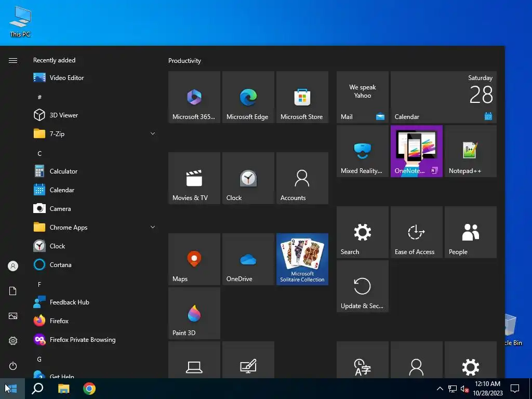Open Documents from the Start sidebar
Screen dimensions: 532x399
[13, 291]
